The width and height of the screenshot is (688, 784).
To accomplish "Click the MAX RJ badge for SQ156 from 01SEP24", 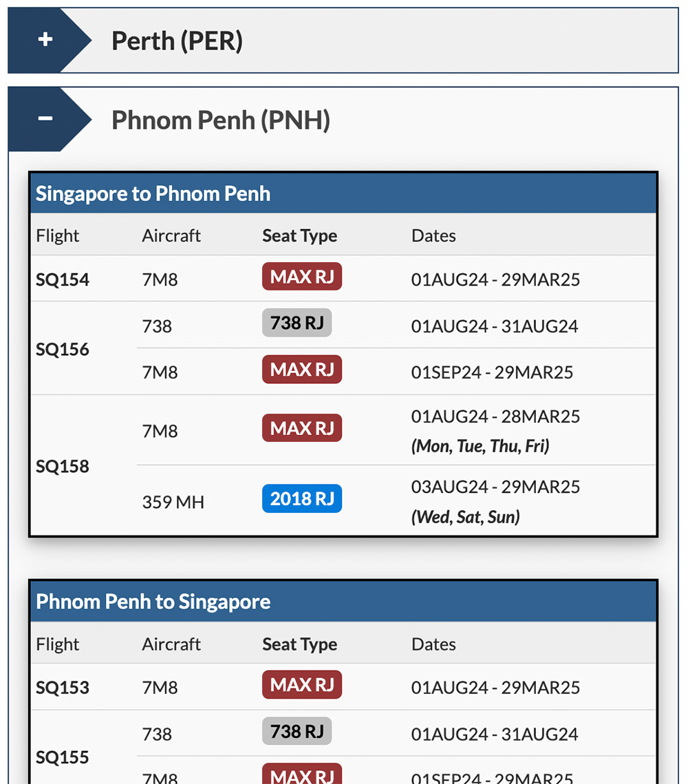I will pos(302,370).
